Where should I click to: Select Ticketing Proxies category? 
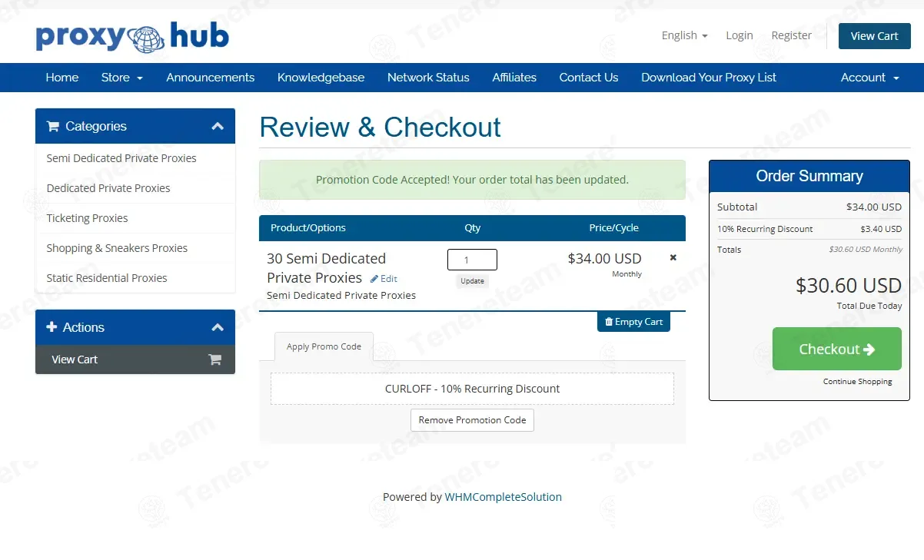pyautogui.click(x=135, y=218)
